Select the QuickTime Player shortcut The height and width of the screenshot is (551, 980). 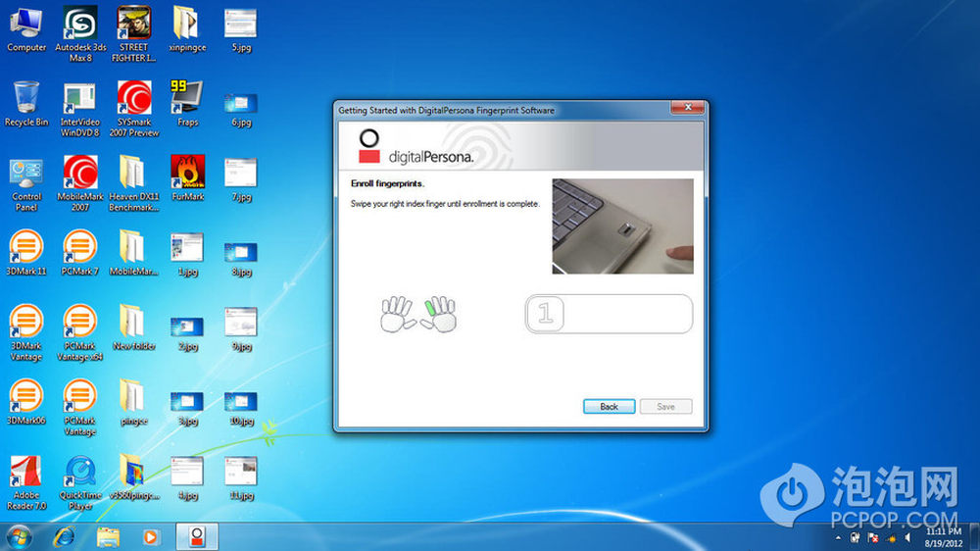(x=80, y=482)
